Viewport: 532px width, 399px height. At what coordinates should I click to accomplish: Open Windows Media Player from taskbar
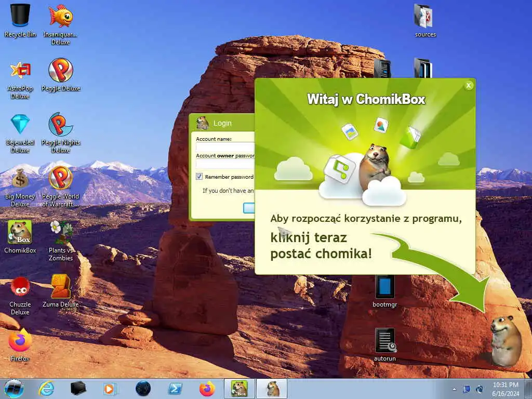(x=110, y=389)
